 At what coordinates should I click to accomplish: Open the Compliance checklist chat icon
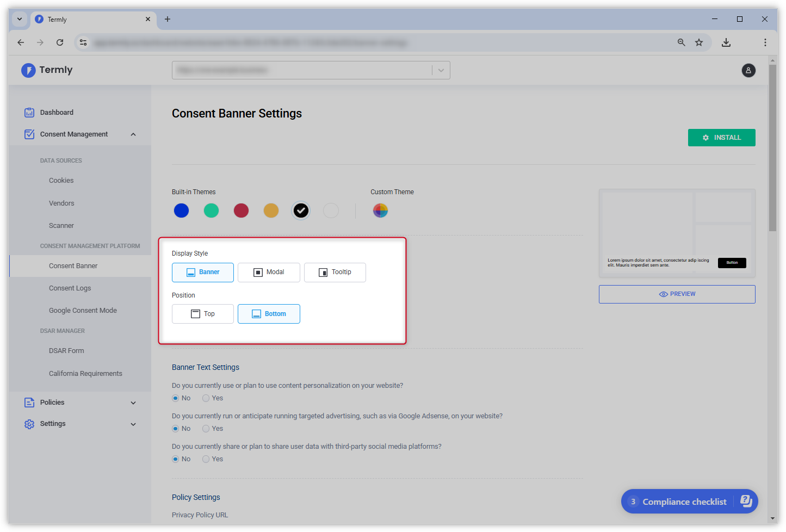(746, 501)
